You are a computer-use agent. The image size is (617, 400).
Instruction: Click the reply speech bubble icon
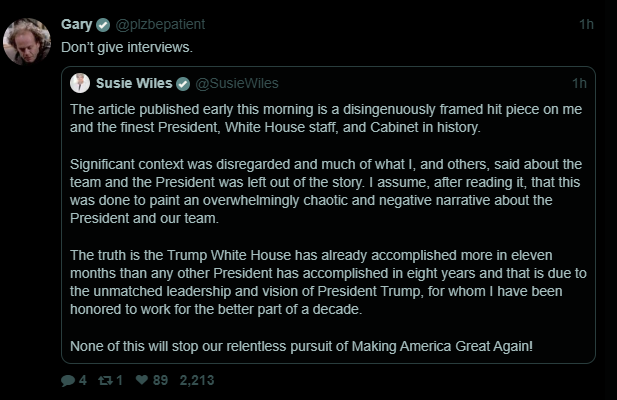click(67, 380)
